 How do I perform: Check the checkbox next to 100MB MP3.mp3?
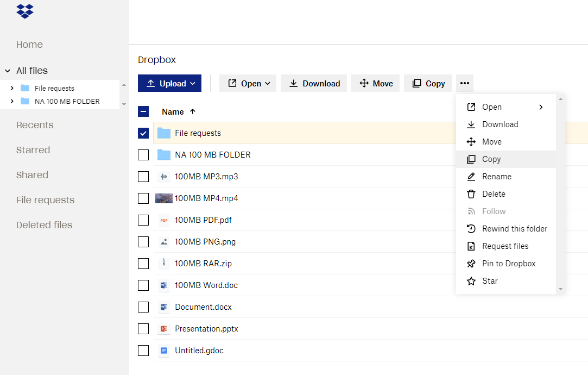pos(143,176)
